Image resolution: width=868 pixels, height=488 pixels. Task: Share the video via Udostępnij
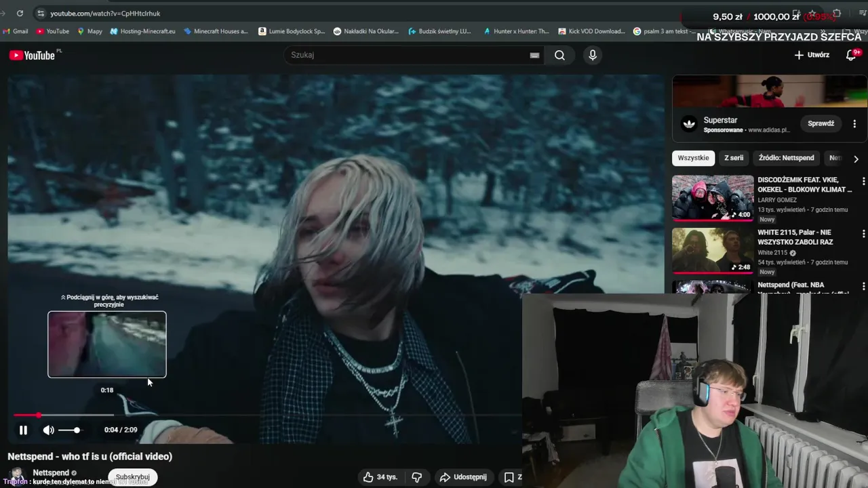[x=463, y=477]
